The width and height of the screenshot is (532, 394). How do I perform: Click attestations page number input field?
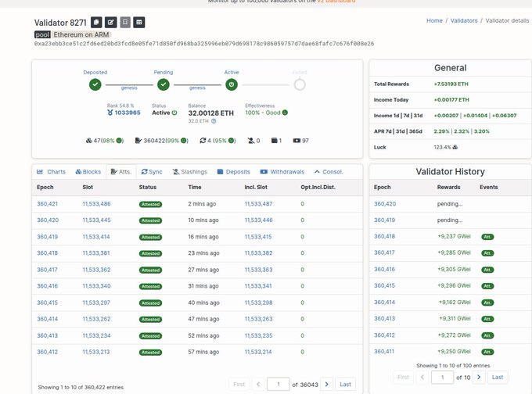278,384
